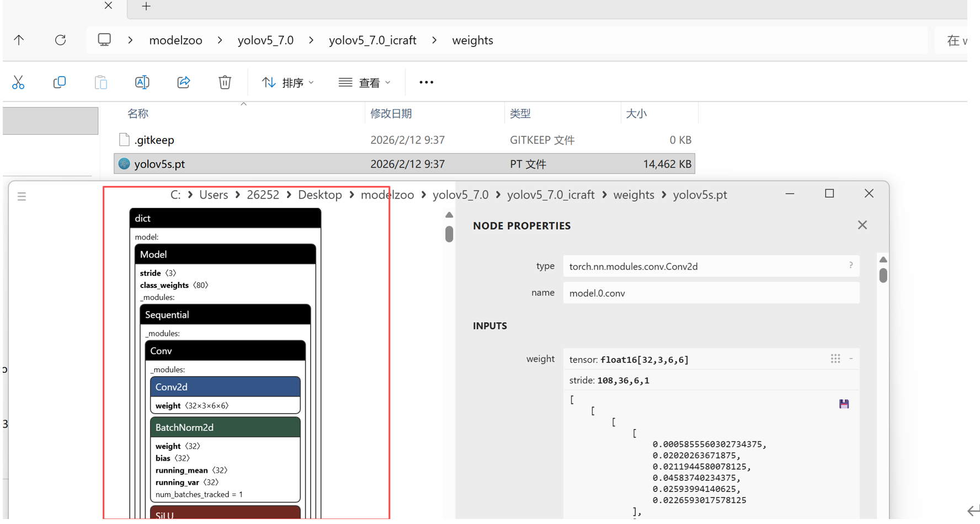
Task: Close the current Explorer tab
Action: (x=109, y=6)
